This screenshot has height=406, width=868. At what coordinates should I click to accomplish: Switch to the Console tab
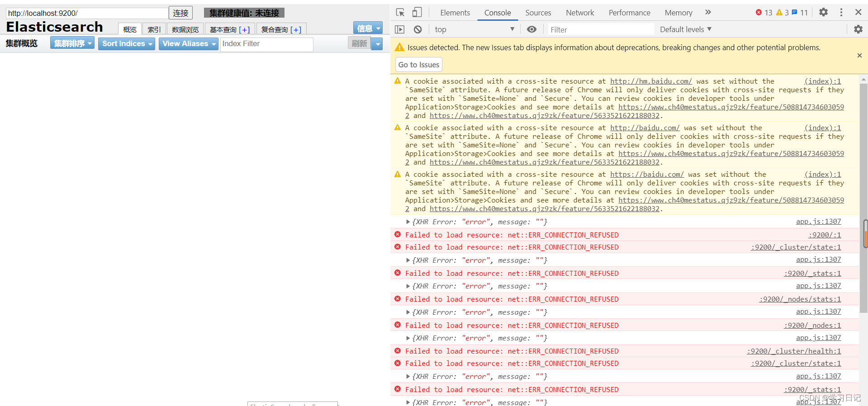point(498,13)
